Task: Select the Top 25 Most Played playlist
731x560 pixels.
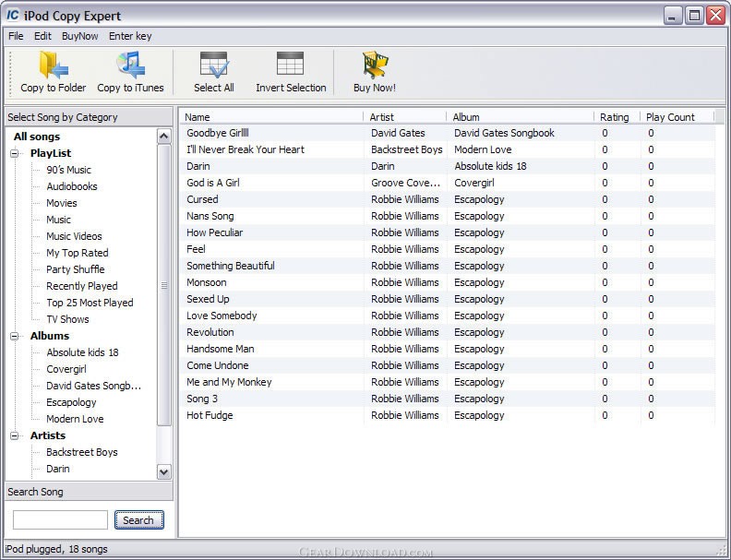Action: point(90,303)
